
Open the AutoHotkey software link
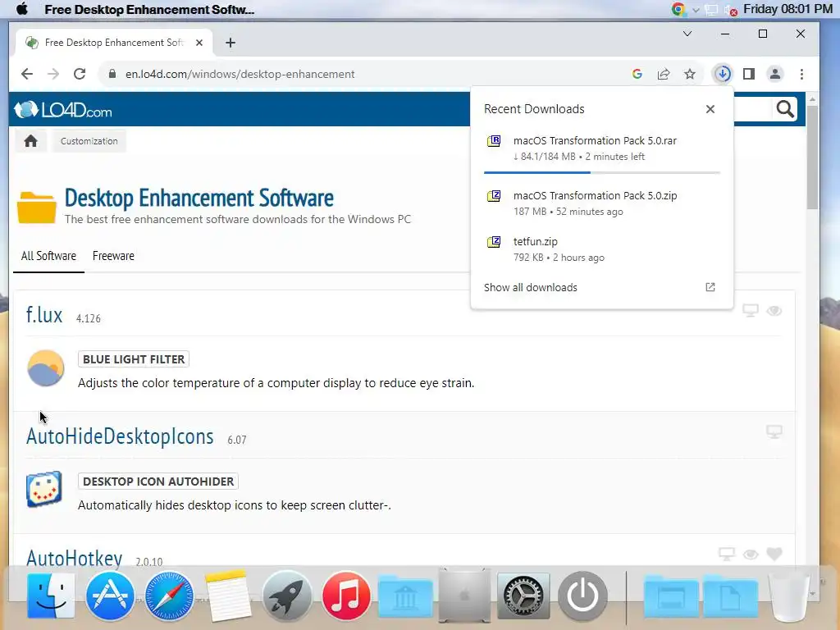tap(75, 558)
